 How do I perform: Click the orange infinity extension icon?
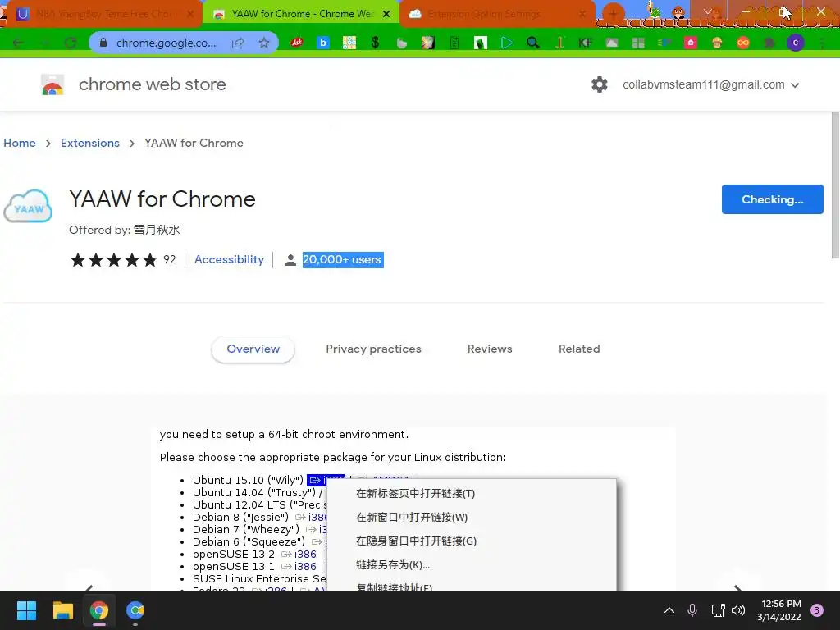[742, 43]
